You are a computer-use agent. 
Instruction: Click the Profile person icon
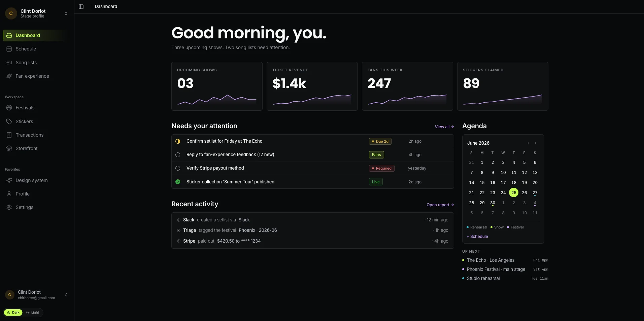click(9, 194)
